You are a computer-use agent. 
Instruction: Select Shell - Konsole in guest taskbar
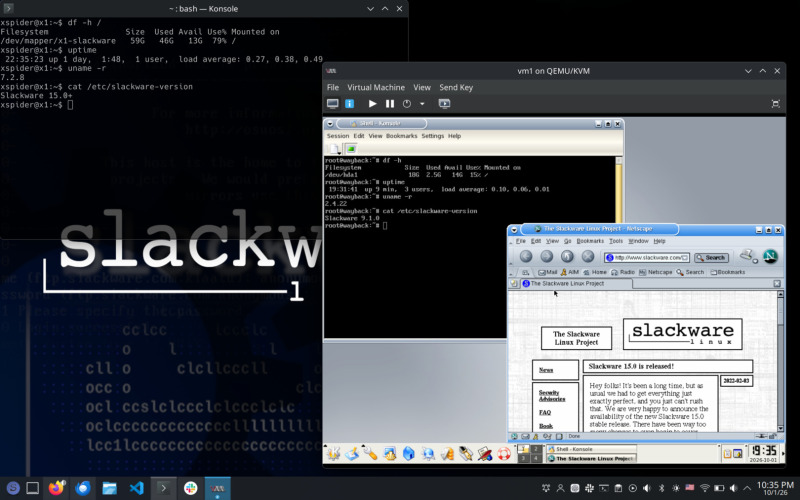coord(591,449)
